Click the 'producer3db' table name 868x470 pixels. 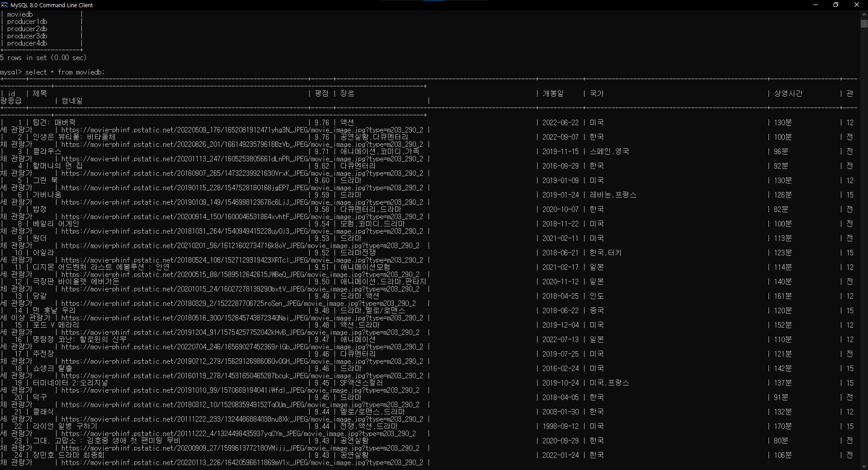27,36
